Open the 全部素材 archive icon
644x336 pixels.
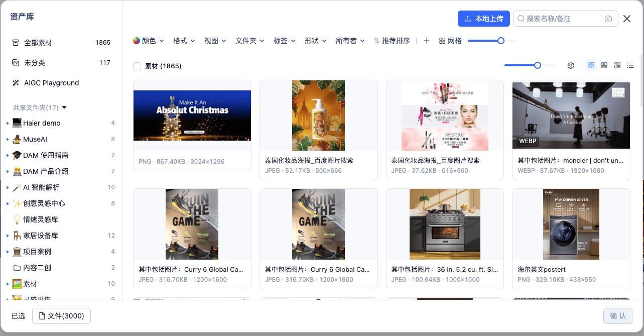pos(15,43)
